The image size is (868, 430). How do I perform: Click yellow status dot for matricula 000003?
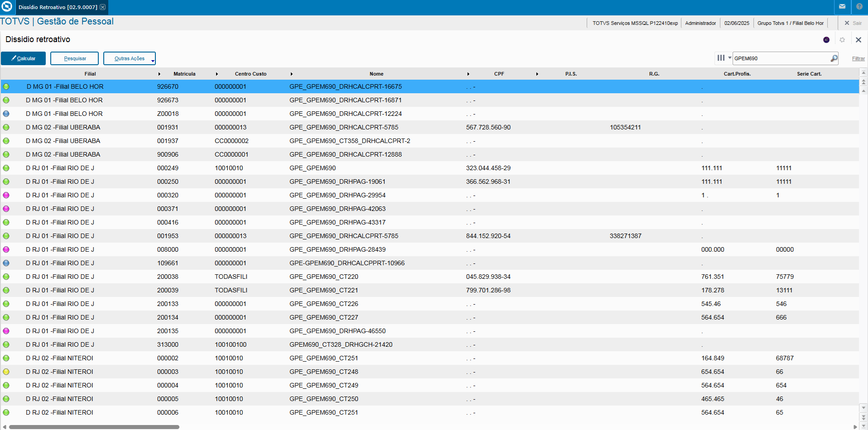pyautogui.click(x=6, y=372)
